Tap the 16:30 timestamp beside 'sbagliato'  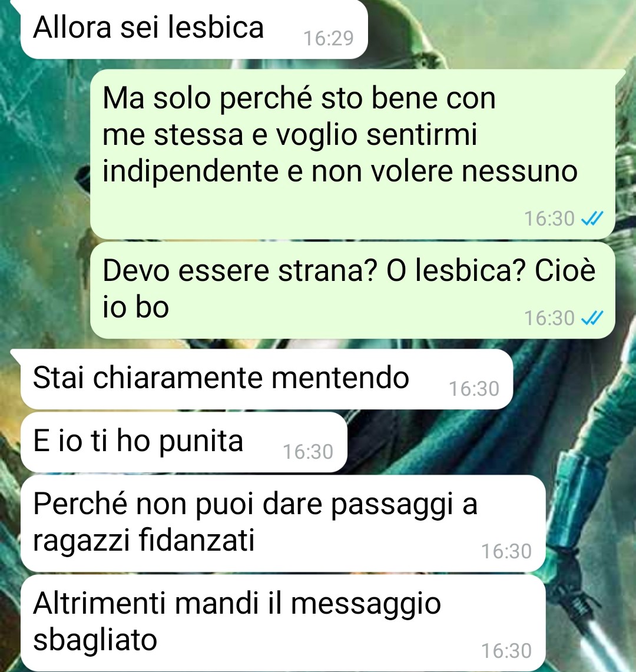pos(506,651)
